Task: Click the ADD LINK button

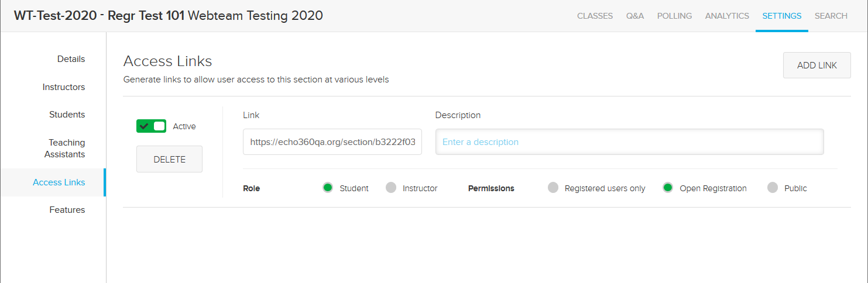Action: pos(817,65)
